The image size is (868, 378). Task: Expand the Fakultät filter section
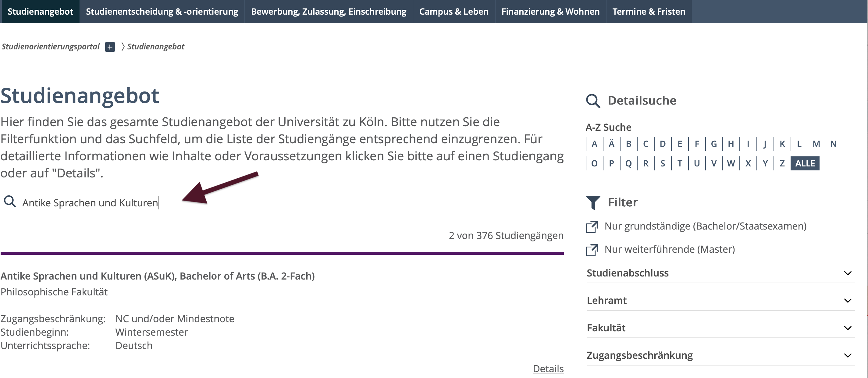click(721, 328)
